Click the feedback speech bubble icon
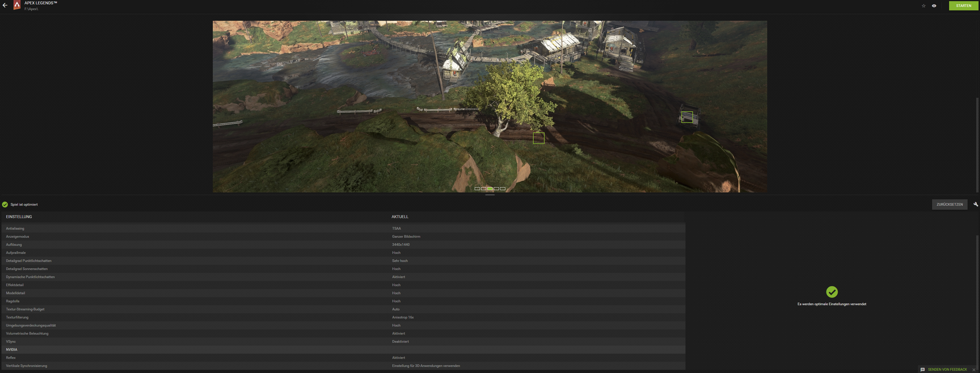Image resolution: width=980 pixels, height=373 pixels. coord(923,370)
